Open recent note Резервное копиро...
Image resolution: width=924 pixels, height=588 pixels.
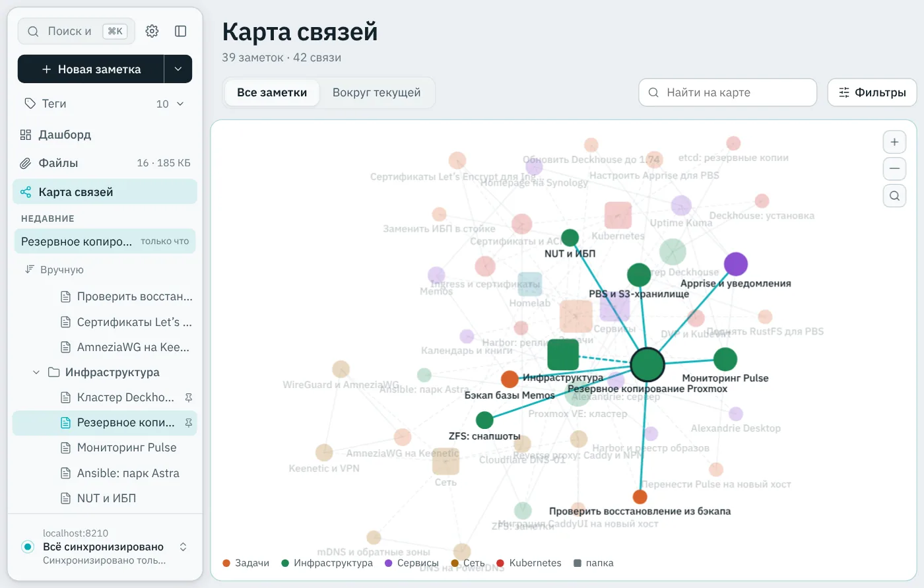tap(105, 242)
